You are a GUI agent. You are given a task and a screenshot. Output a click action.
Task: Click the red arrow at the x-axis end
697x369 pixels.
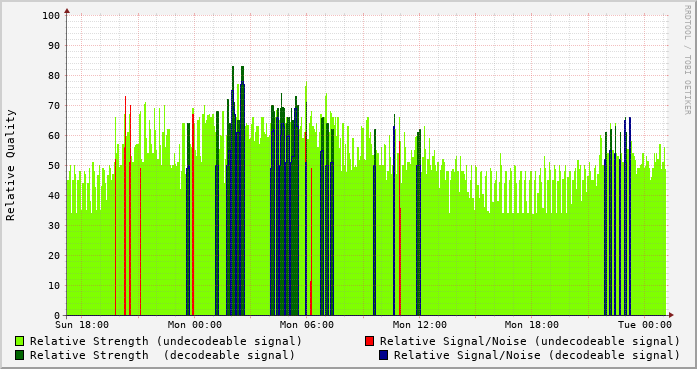tap(671, 315)
